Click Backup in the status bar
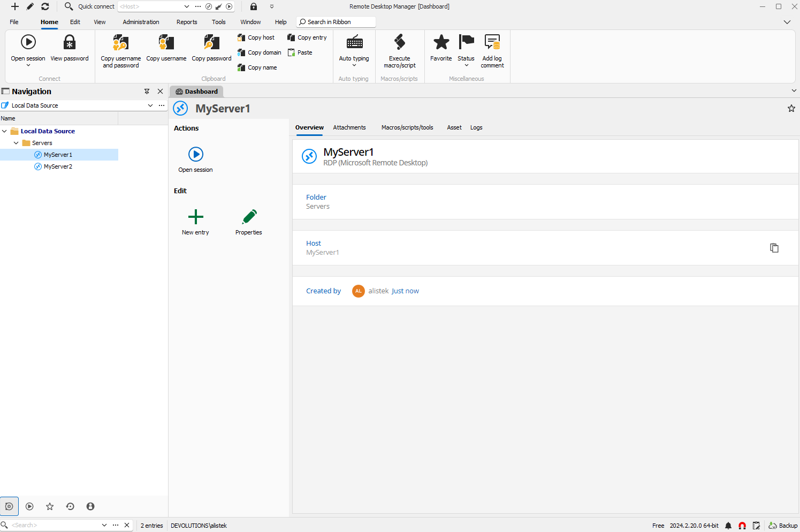This screenshot has width=800, height=532. 783,526
